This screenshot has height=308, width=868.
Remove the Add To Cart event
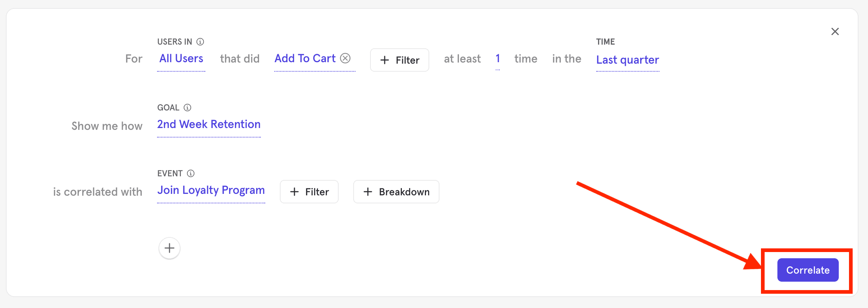point(345,58)
